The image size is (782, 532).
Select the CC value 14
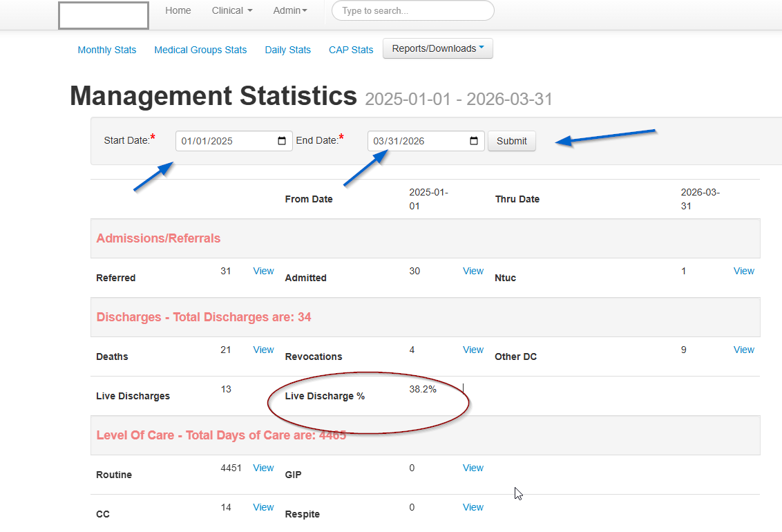coord(226,508)
